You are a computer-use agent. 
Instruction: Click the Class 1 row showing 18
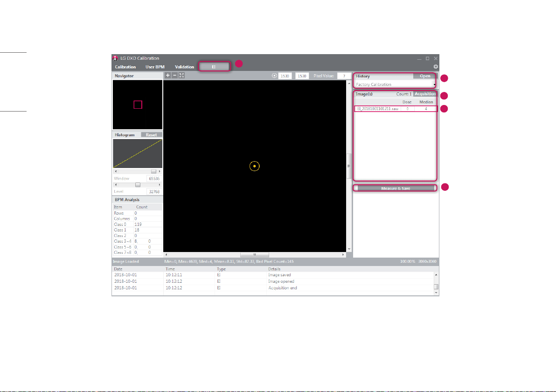[137, 230]
